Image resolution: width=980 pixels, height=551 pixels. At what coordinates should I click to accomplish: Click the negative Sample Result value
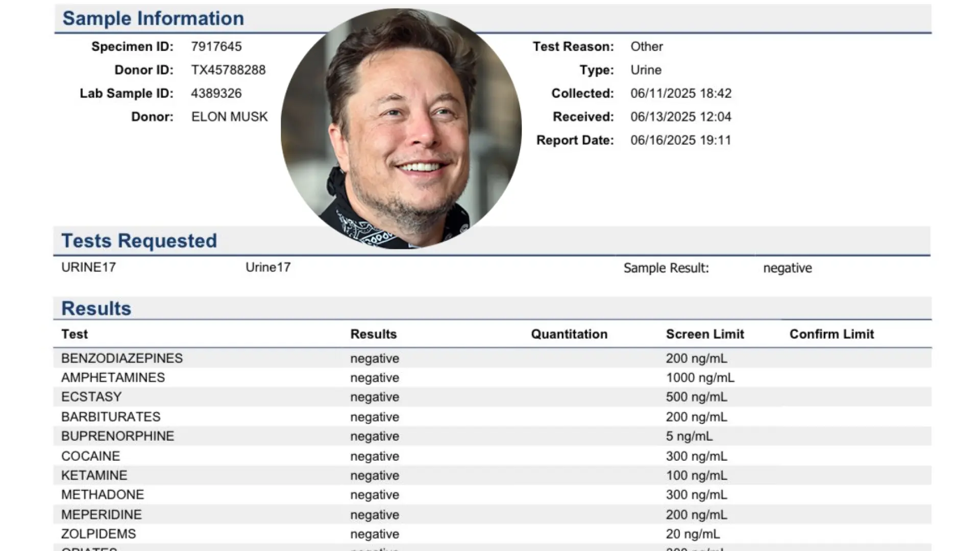click(787, 268)
